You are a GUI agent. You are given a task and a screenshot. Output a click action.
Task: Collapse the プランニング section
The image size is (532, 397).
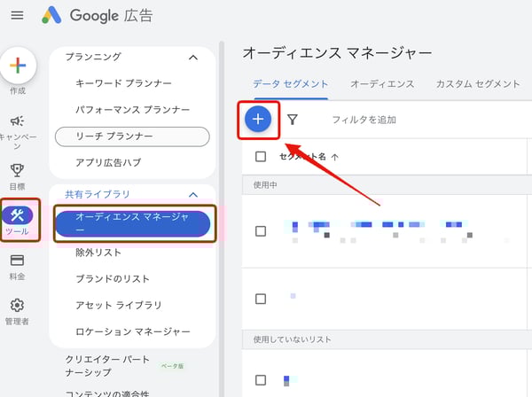coord(194,58)
